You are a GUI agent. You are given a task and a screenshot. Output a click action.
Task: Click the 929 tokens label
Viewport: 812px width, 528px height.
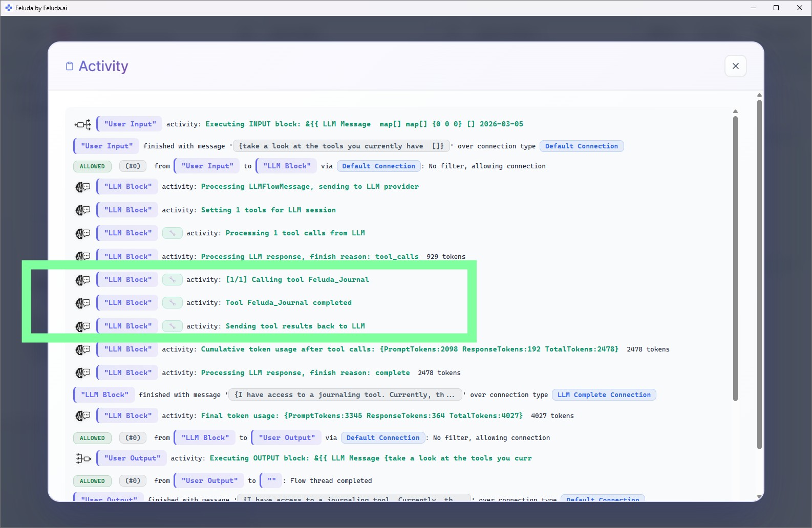pos(446,257)
